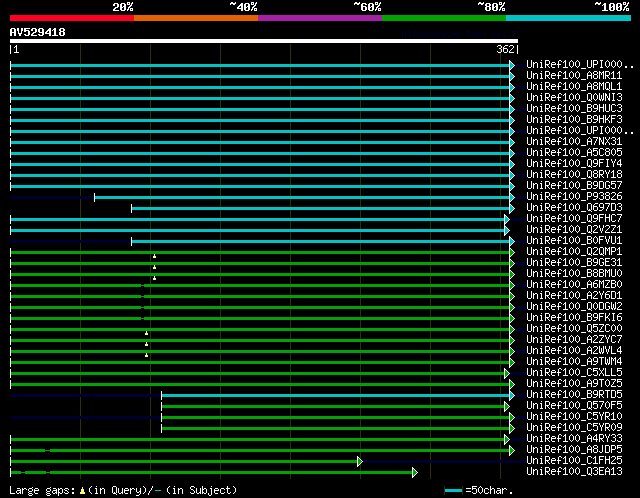The image size is (640, 498).
Task: Click the UniRef100_Q2V2Z1 label
Action: [x=574, y=230]
